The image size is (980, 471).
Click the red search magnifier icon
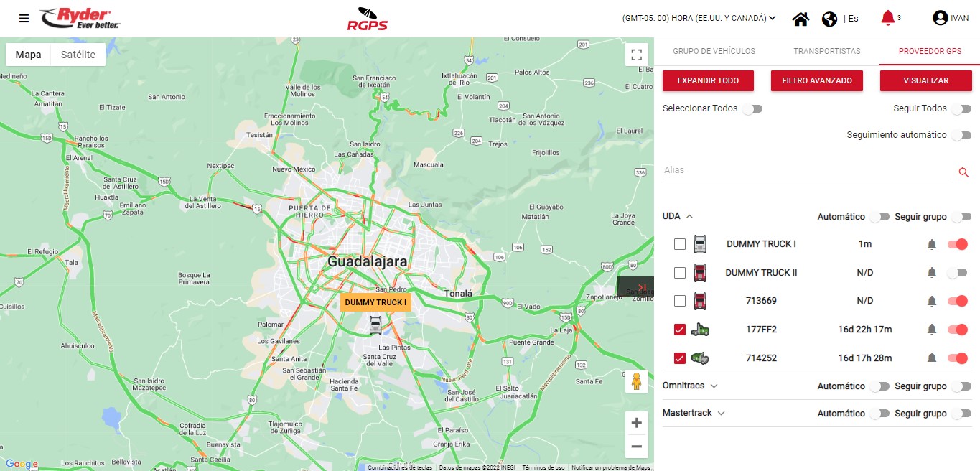(963, 172)
